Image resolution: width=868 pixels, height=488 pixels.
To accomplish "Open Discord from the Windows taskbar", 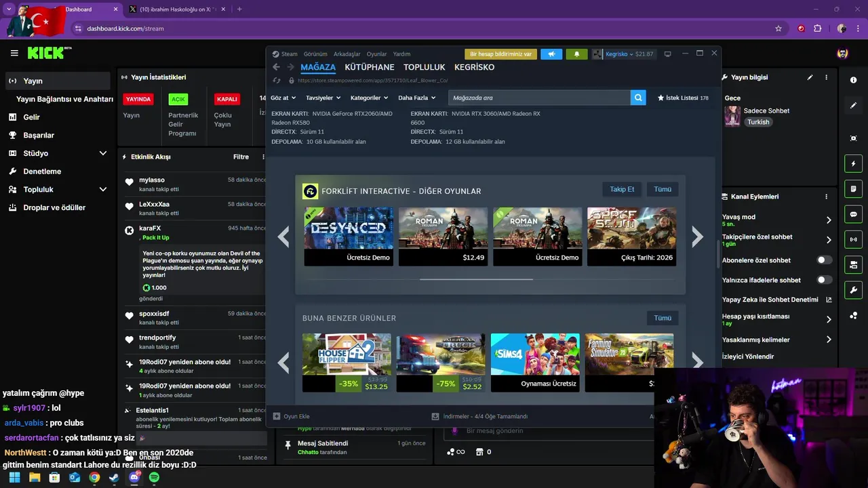I will coord(134,477).
